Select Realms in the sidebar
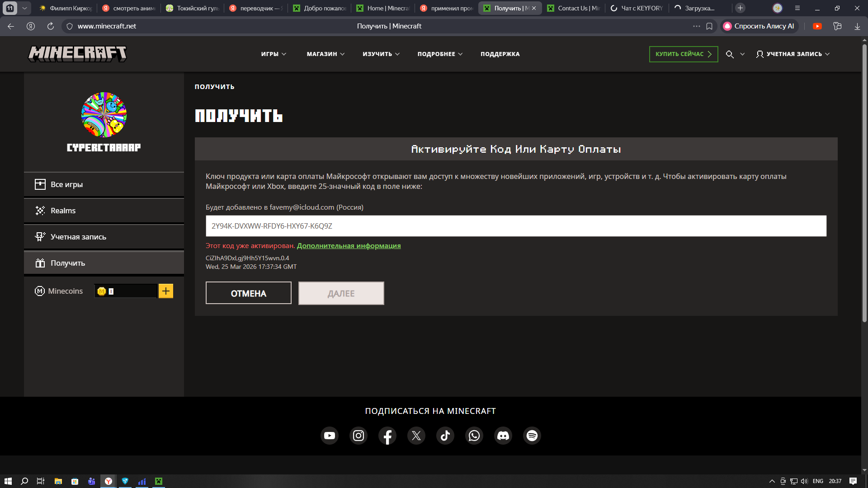 (x=104, y=211)
